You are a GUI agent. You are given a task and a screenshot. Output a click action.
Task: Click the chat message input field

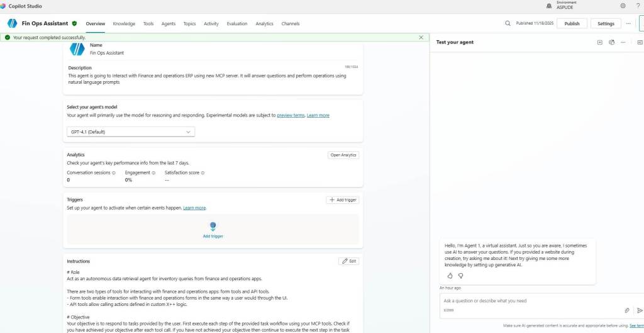pos(528,301)
